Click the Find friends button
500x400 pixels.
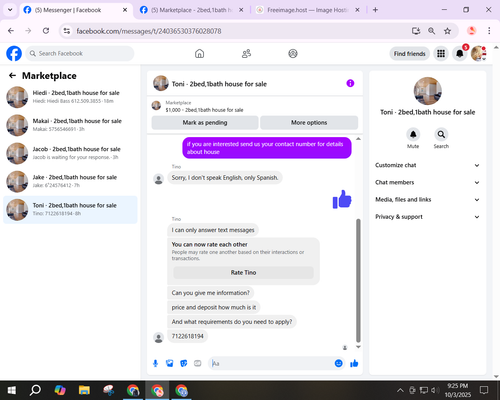(x=409, y=54)
